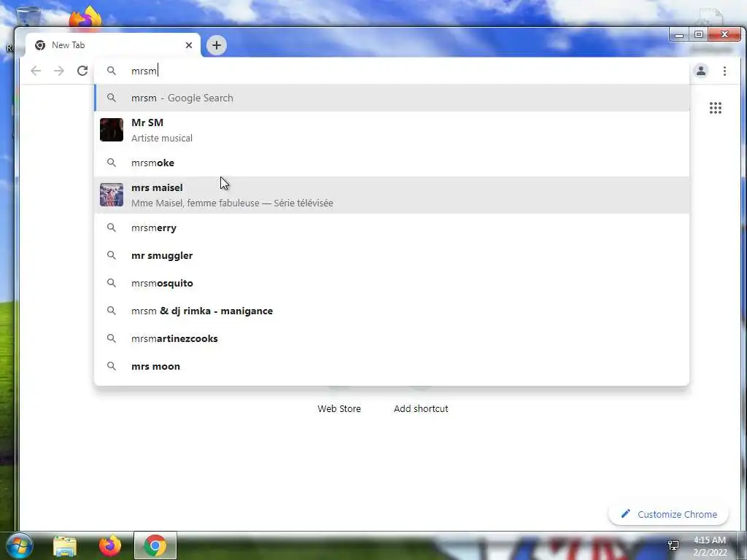Viewport: 747px width, 560px height.
Task: Minimize the Chrome window
Action: pos(679,35)
